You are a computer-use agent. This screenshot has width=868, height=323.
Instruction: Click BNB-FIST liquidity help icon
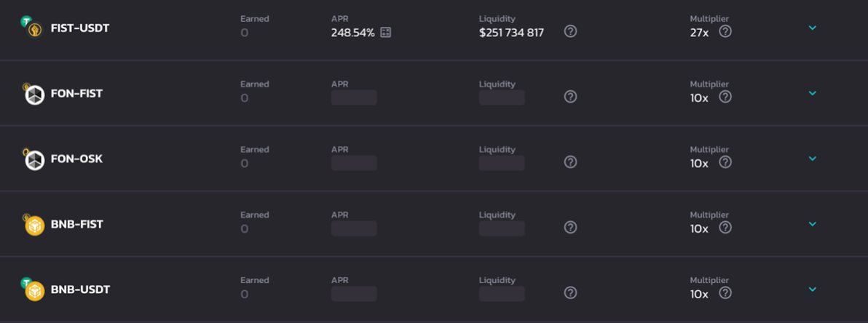click(x=570, y=228)
